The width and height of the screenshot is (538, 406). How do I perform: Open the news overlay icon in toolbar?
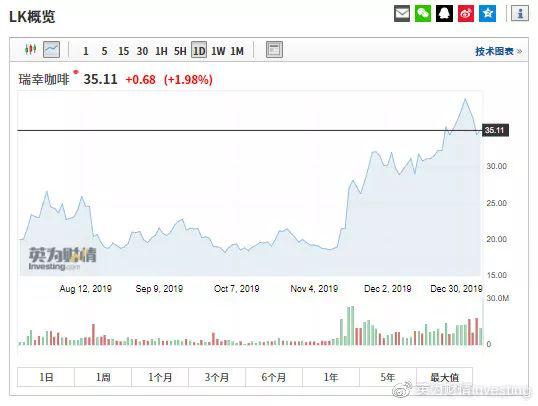[x=274, y=50]
